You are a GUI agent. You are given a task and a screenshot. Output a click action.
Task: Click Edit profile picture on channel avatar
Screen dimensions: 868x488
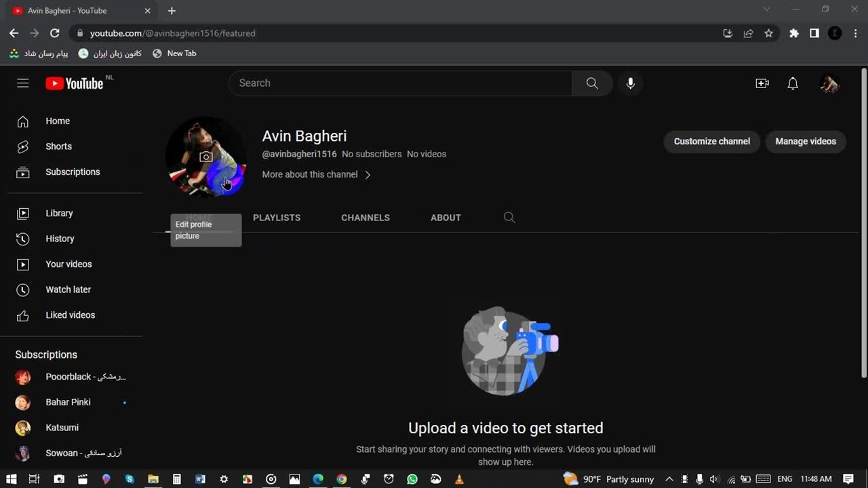click(x=206, y=157)
